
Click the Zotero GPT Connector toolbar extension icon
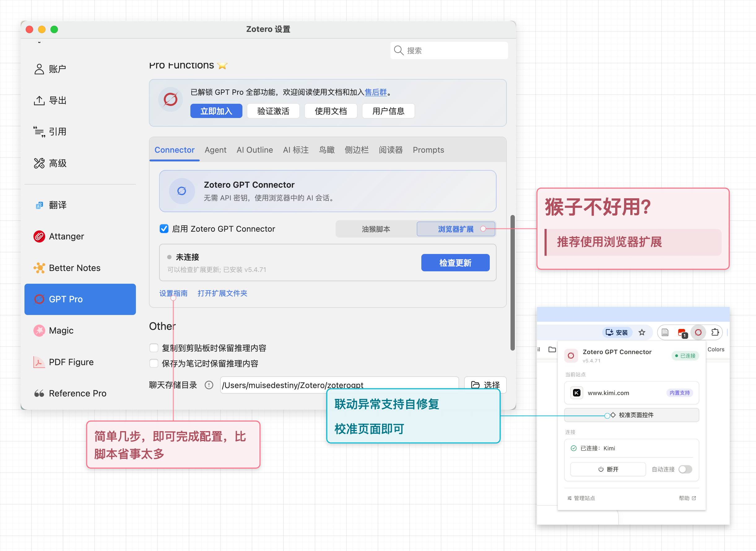[x=698, y=332]
